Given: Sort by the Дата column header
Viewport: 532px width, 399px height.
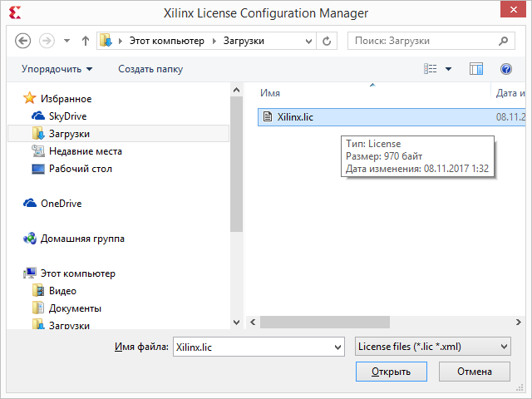Looking at the screenshot, I should point(509,93).
